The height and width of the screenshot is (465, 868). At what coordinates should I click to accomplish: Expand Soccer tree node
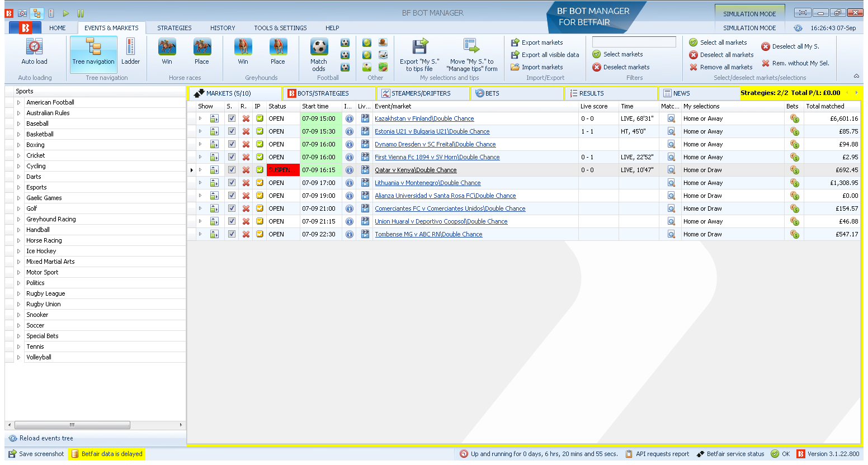(x=18, y=325)
